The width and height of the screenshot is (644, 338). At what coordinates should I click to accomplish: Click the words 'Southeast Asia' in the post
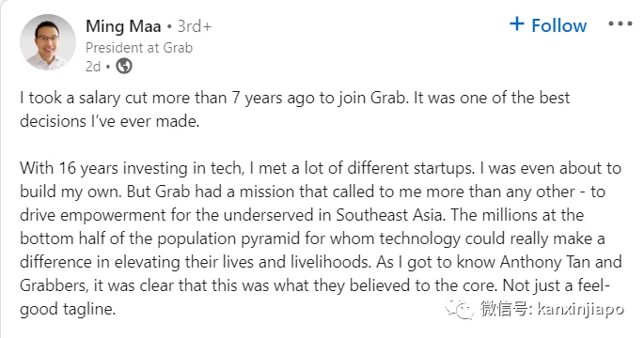pos(390,215)
